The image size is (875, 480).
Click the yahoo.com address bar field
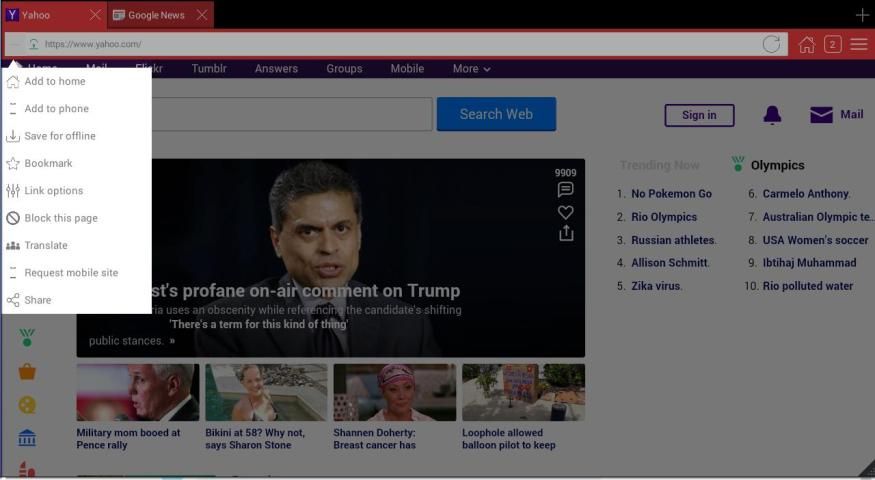click(400, 44)
